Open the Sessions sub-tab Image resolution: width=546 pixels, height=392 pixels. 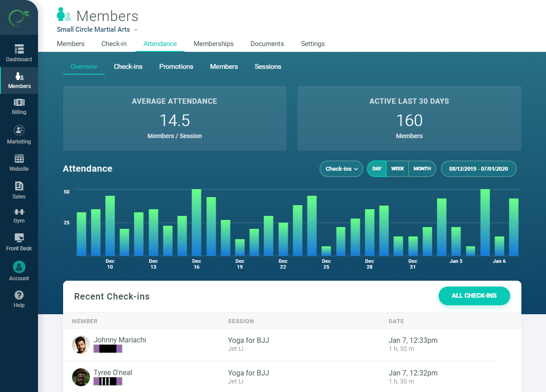tap(268, 66)
